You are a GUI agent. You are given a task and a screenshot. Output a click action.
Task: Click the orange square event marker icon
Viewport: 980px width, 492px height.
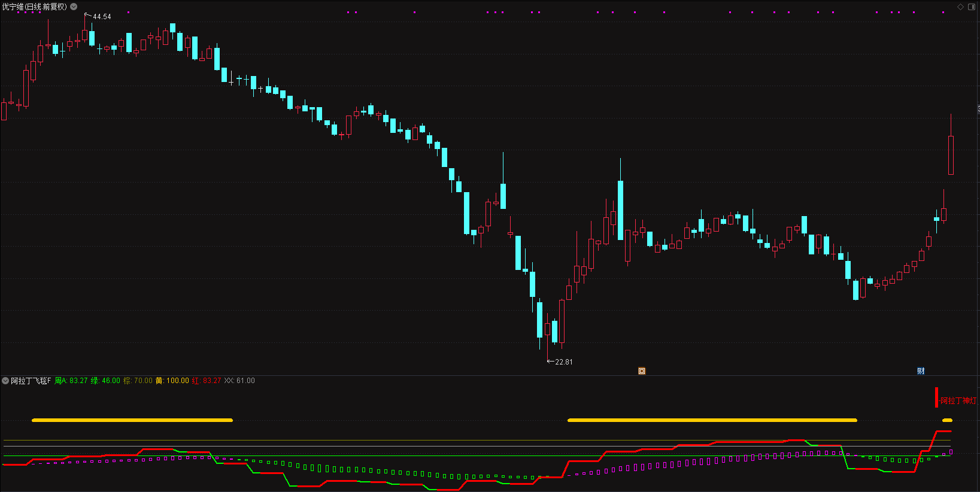coord(642,371)
